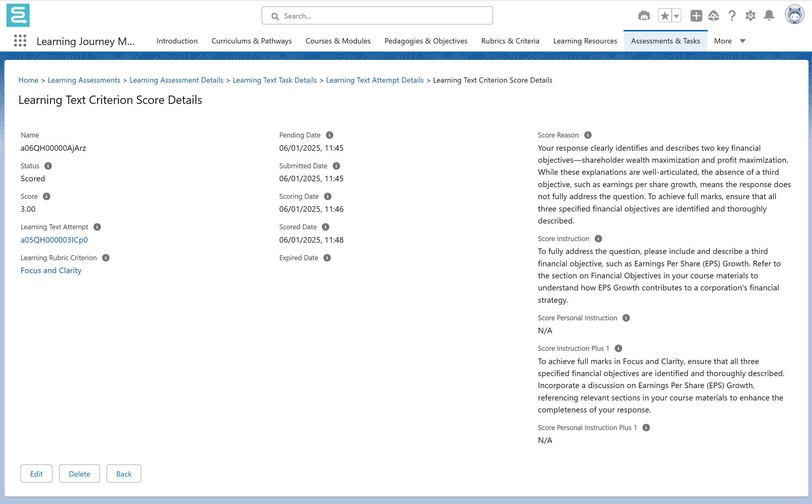Screen dimensions: 812x504
Task: Expand the More navigation menu
Action: point(729,41)
